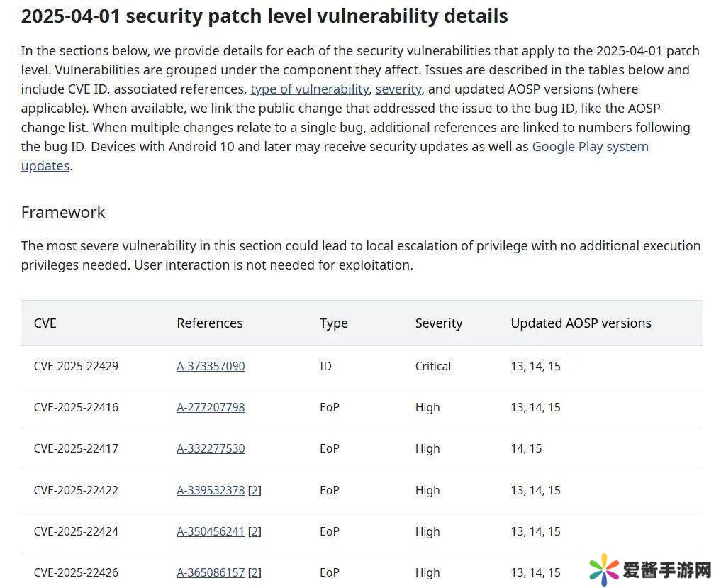Open bug reference A-350456241
Viewport: 721px width, 588px height.
(211, 532)
